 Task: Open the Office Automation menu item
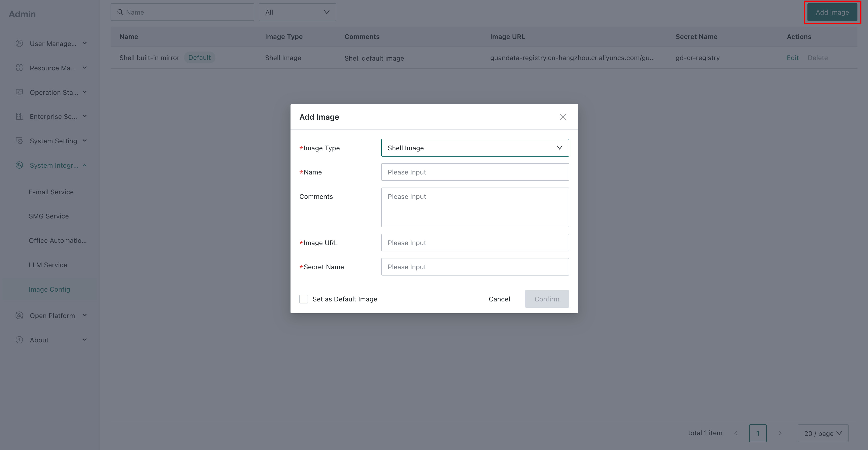[58, 240]
